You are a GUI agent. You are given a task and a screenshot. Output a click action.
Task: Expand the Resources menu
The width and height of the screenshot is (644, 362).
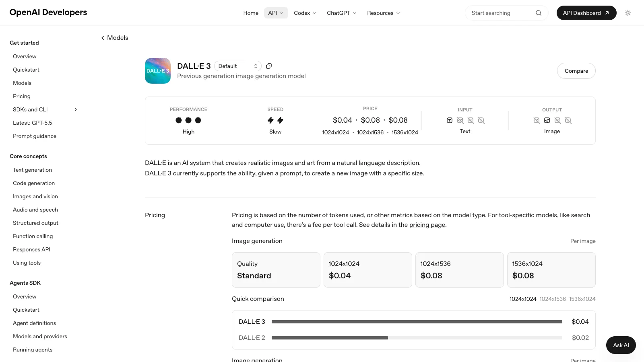click(x=384, y=13)
